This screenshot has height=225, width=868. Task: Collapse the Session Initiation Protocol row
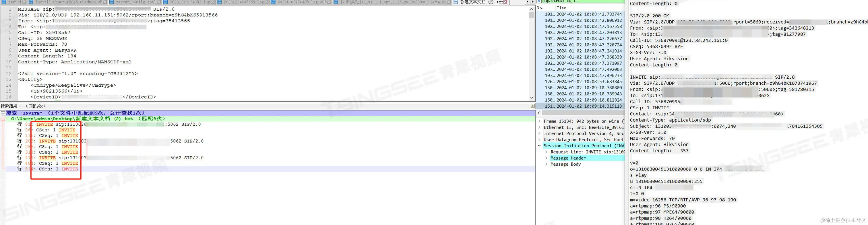click(539, 146)
